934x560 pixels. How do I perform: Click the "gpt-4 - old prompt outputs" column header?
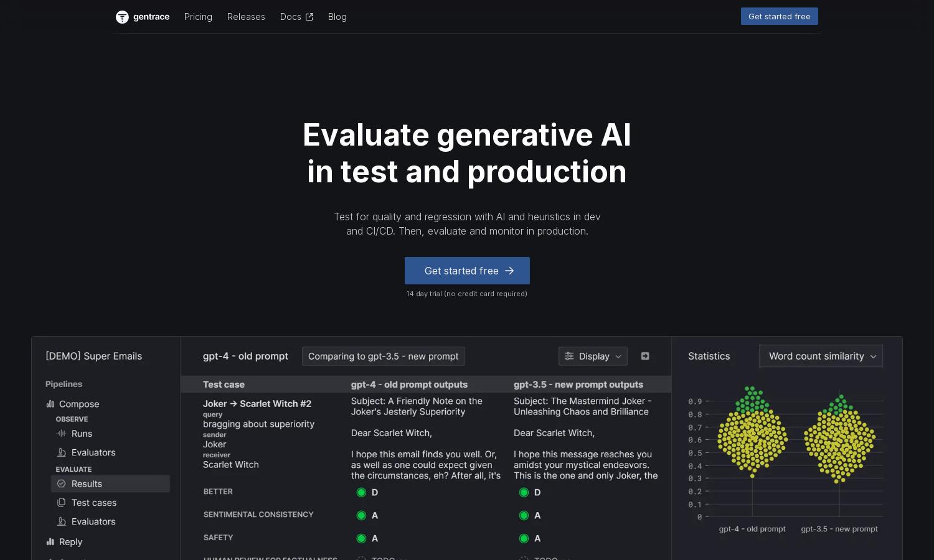coord(409,385)
